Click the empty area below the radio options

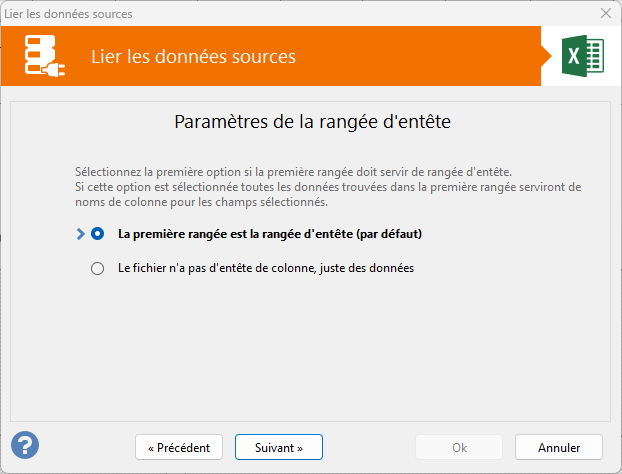tap(310, 350)
